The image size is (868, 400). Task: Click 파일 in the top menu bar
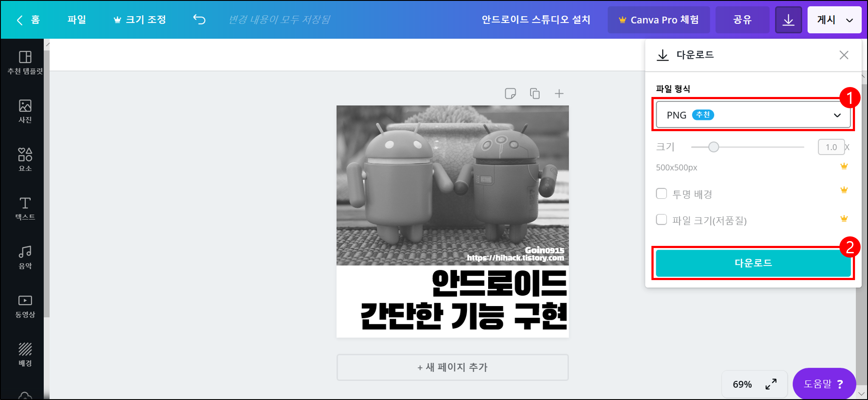coord(77,19)
